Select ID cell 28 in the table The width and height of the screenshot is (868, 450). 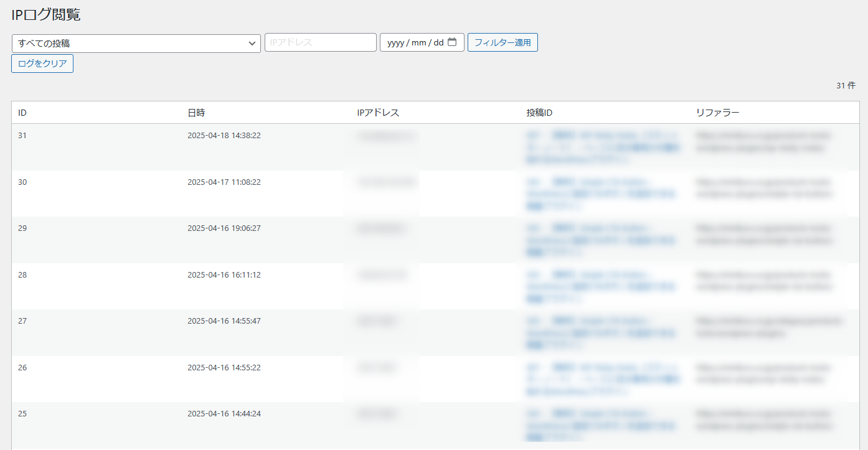tap(22, 274)
